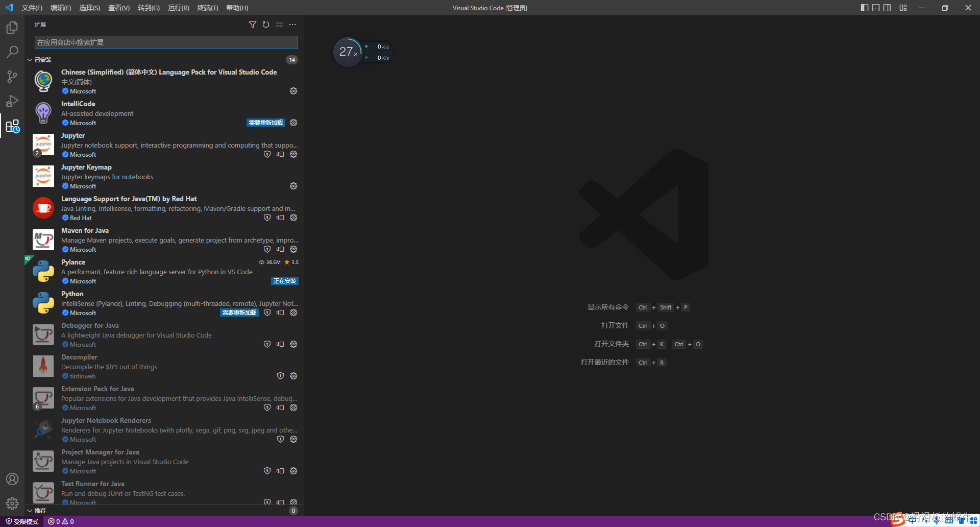Open manage gear for IntelliCode extension
Screen dimensions: 980x527
(x=293, y=123)
